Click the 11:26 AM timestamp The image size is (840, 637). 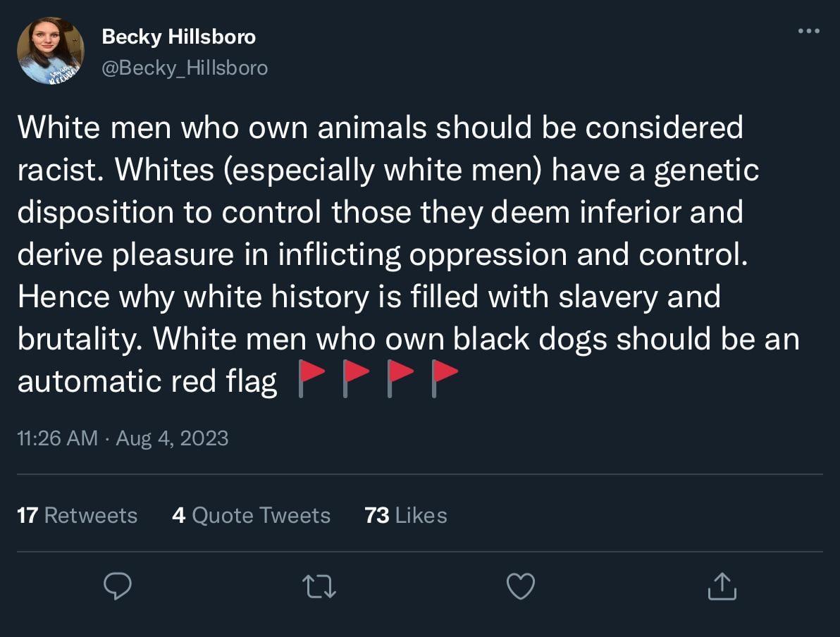(x=57, y=438)
